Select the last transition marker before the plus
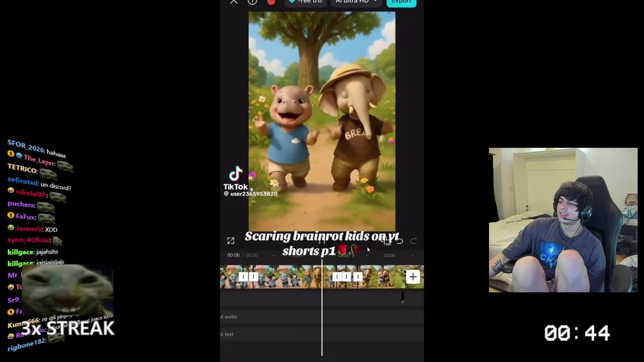This screenshot has width=644, height=362. pyautogui.click(x=357, y=277)
